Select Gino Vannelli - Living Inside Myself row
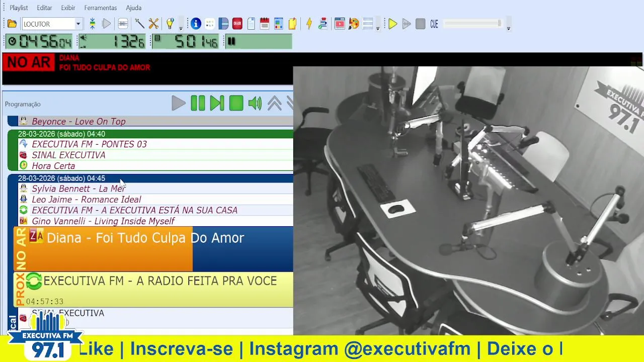The image size is (644, 362). coord(155,221)
